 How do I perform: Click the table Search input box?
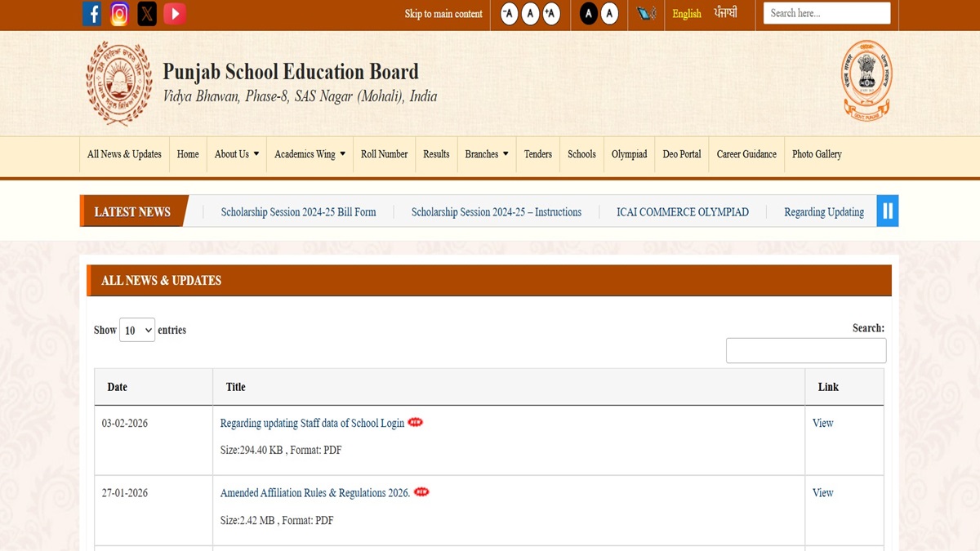(805, 350)
